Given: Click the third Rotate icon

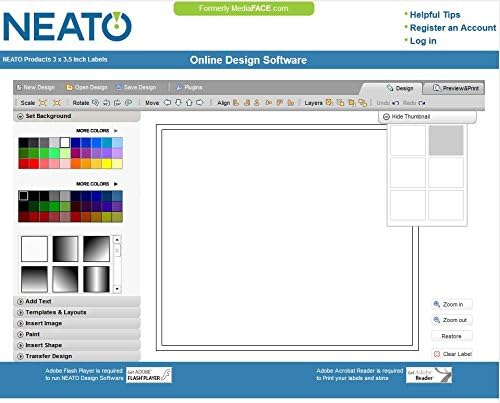Looking at the screenshot, I should click(117, 103).
